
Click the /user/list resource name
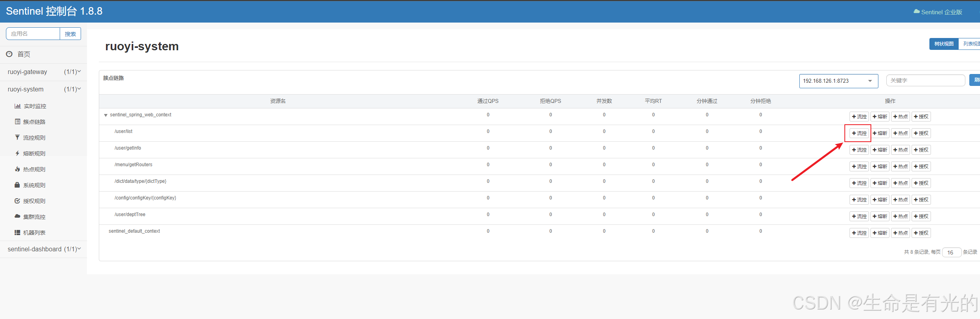pos(123,131)
